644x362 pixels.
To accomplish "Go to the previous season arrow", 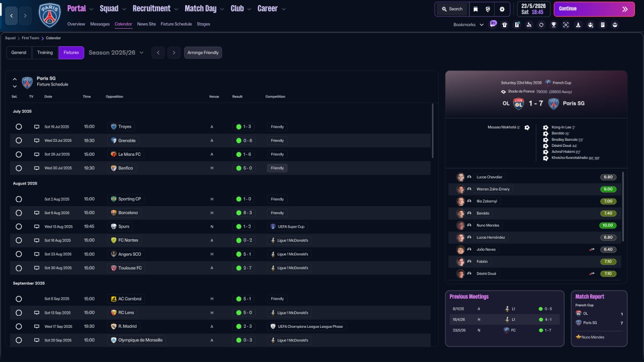I will coord(158,53).
